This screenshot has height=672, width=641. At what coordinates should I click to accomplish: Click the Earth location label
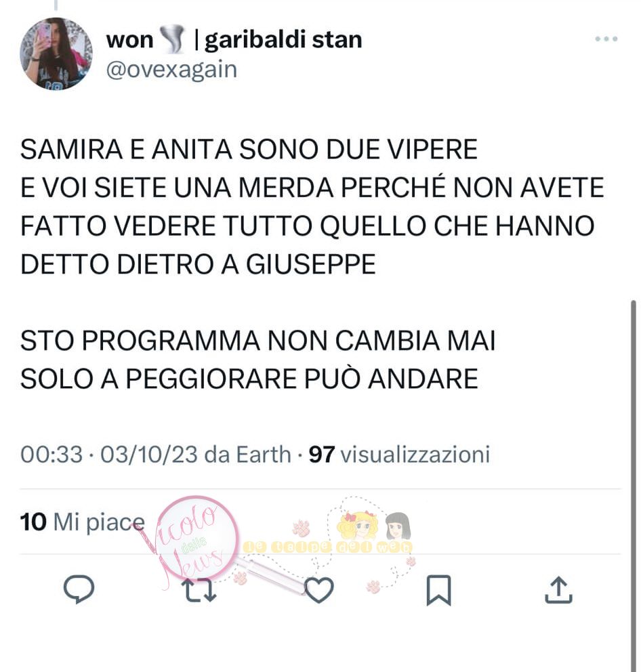264,455
